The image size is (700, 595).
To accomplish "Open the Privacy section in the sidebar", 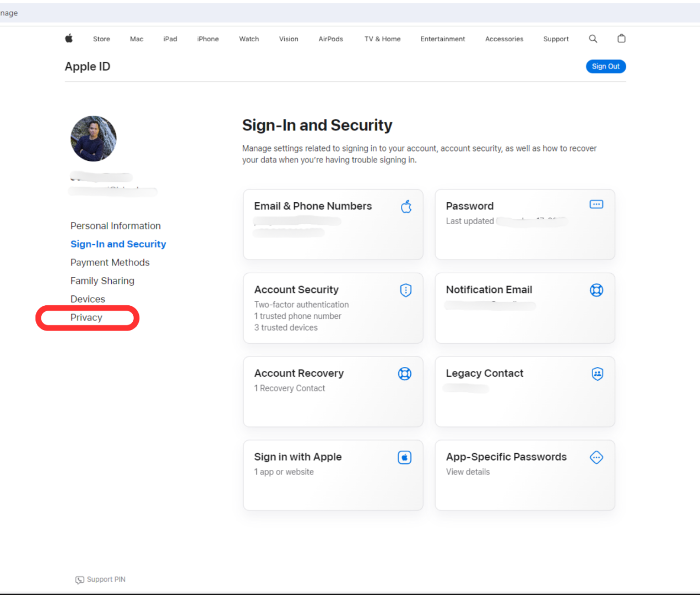I will 86,317.
